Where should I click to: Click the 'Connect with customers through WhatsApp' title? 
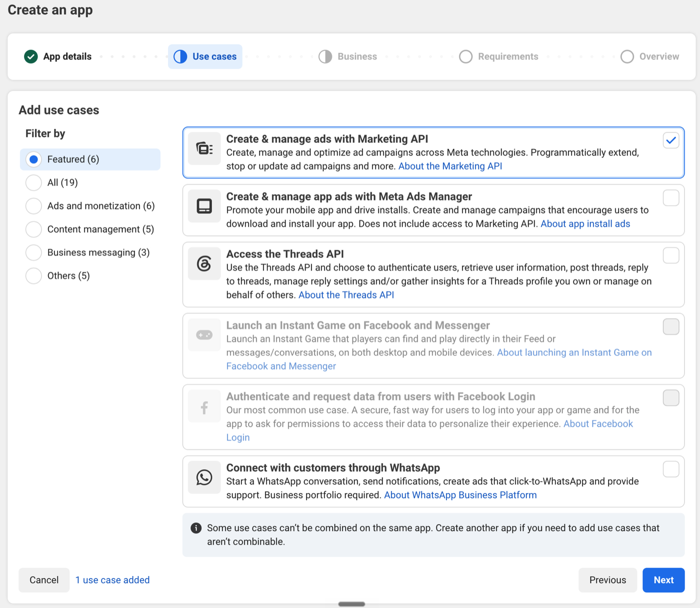tap(333, 468)
